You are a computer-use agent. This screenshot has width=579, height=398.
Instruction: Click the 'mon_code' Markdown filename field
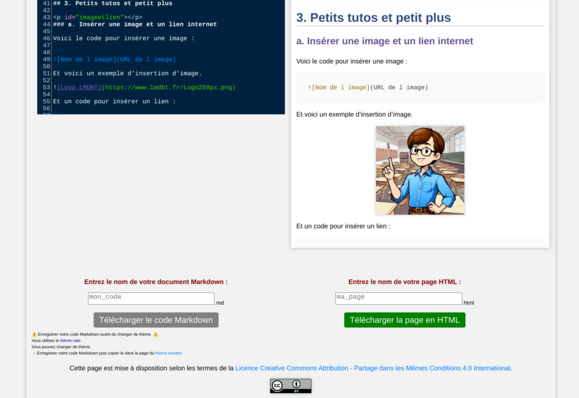click(151, 298)
